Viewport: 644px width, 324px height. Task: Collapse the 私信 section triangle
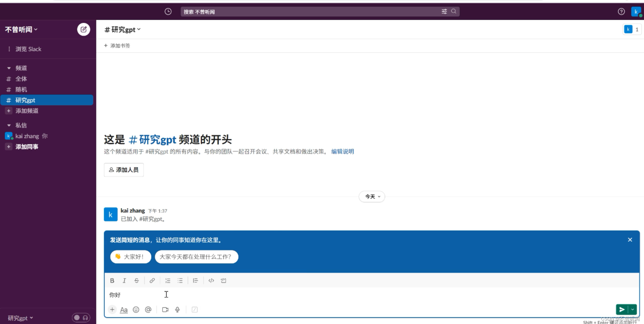coord(9,125)
